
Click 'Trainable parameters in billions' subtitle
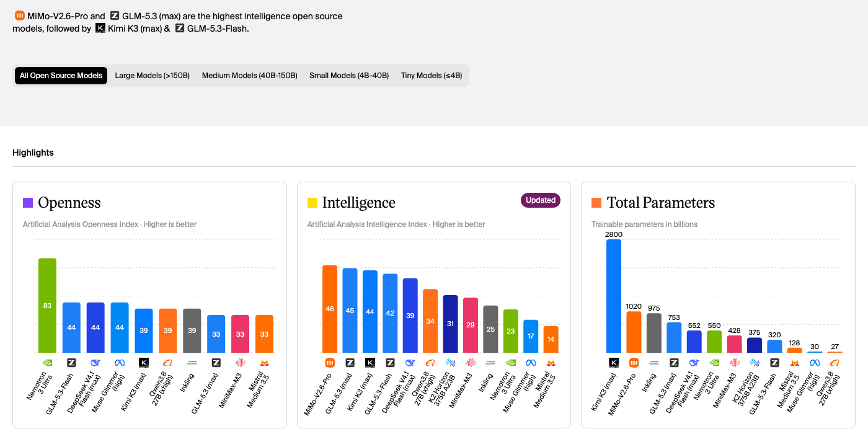click(x=645, y=224)
